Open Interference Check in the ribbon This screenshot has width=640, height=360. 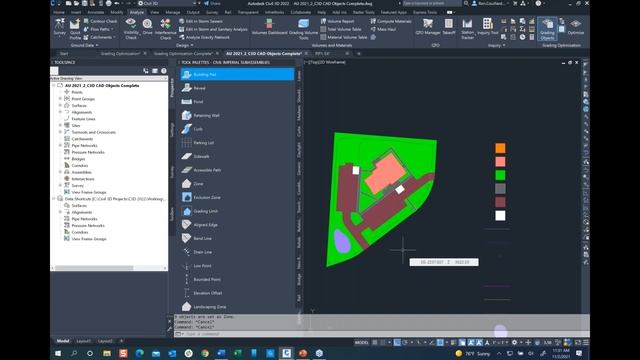click(x=165, y=29)
